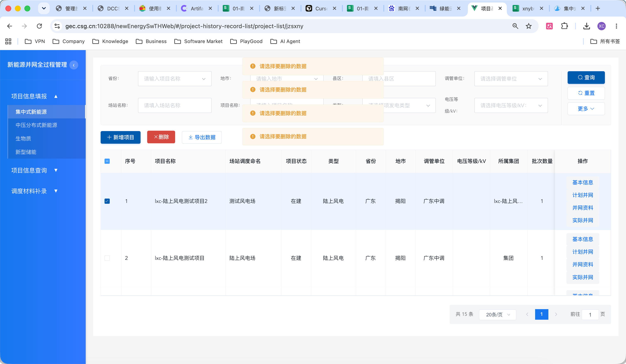Select page 1 in pagination
This screenshot has height=364, width=626.
tap(542, 314)
